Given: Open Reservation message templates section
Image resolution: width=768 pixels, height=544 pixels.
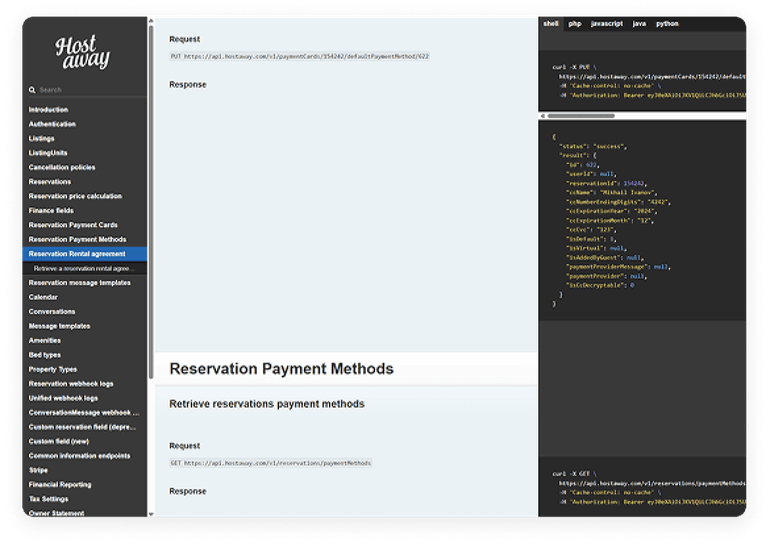Looking at the screenshot, I should [x=79, y=283].
